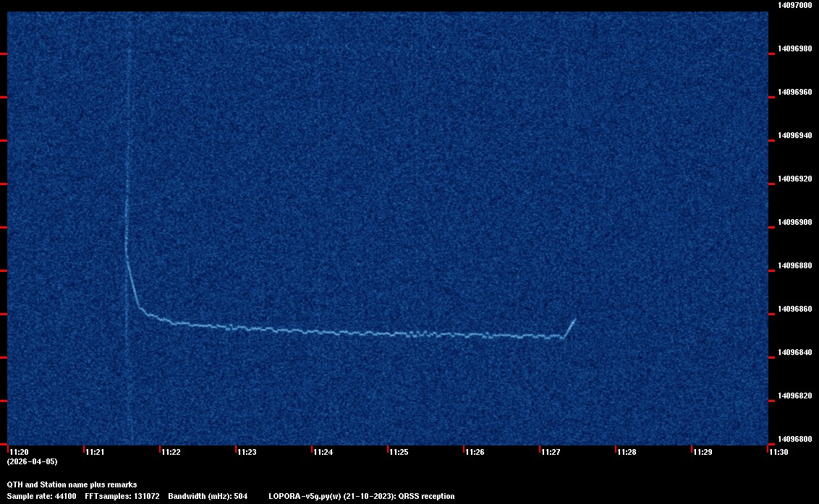Screen dimensions: 819x504
Task: Select the QTH and Station name remarks text
Action: coord(72,484)
